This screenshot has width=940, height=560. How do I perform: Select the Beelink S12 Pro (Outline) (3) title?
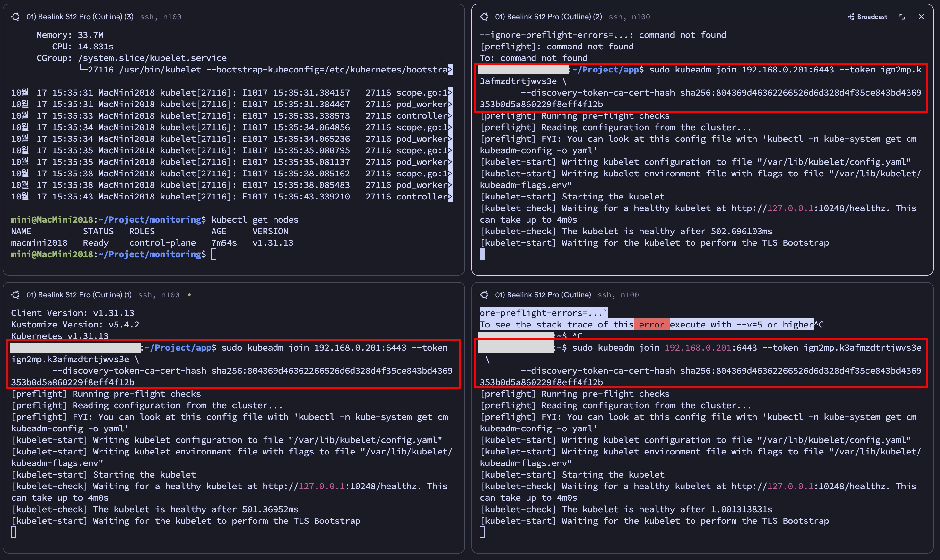tap(80, 17)
